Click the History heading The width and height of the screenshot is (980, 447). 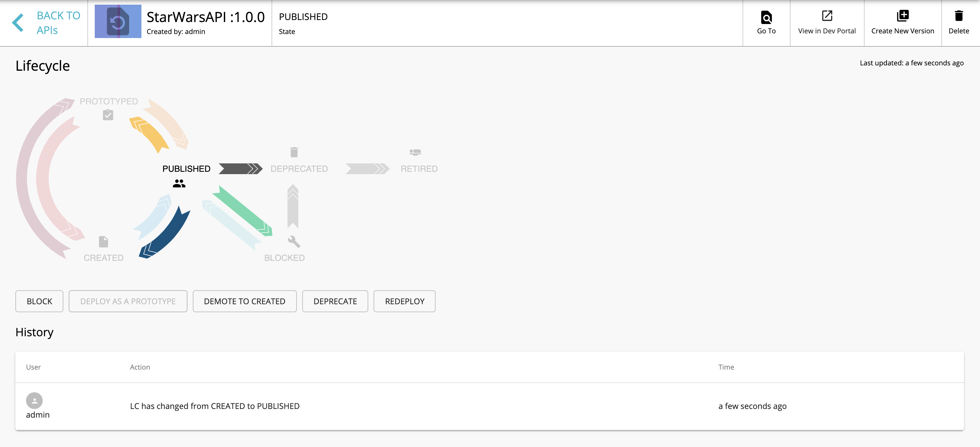[x=34, y=332]
